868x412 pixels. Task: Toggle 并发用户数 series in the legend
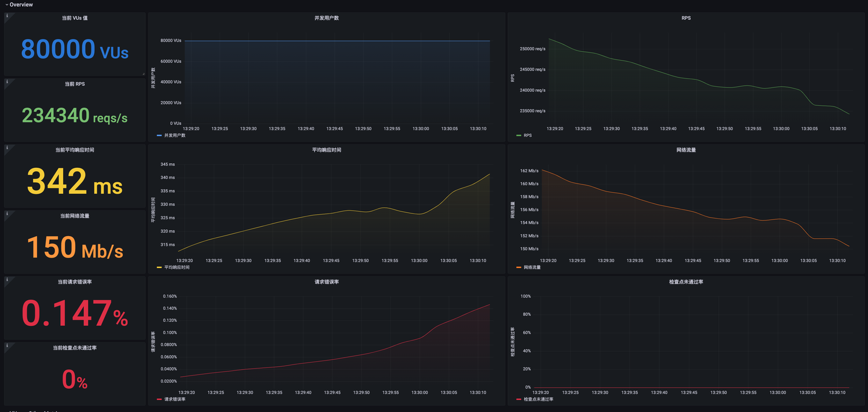pos(174,135)
